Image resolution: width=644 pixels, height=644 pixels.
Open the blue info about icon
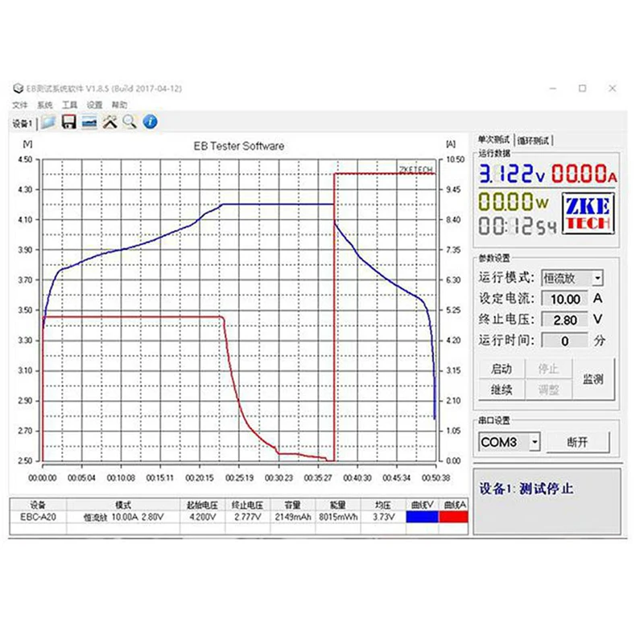tap(151, 122)
